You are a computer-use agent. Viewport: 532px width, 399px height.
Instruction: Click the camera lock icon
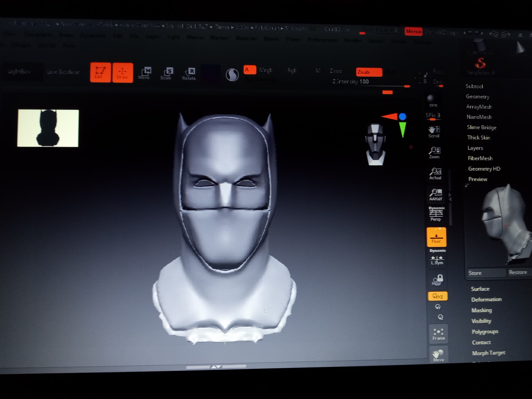[x=437, y=280]
